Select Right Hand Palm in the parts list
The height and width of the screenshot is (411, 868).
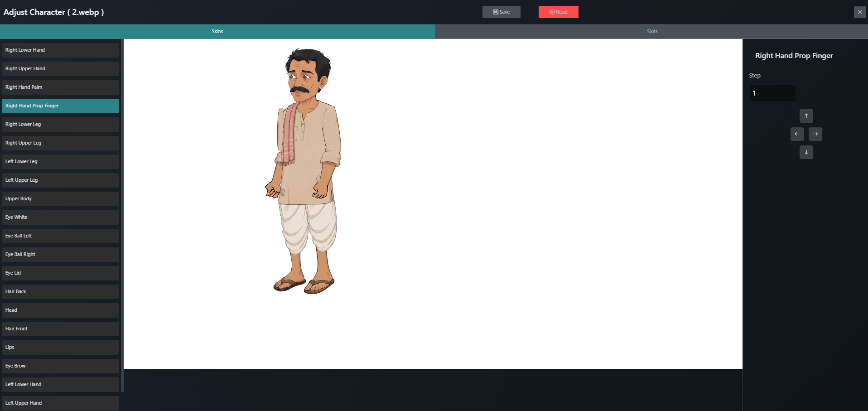coord(60,87)
